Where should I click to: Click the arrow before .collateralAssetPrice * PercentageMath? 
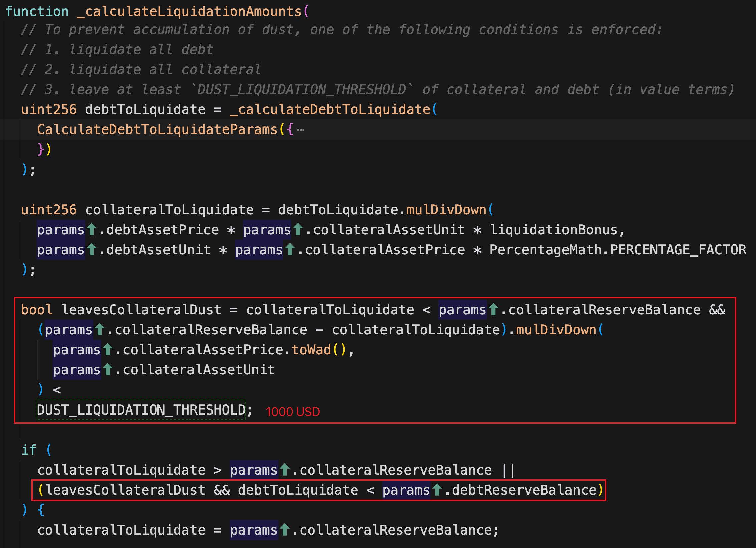(290, 250)
